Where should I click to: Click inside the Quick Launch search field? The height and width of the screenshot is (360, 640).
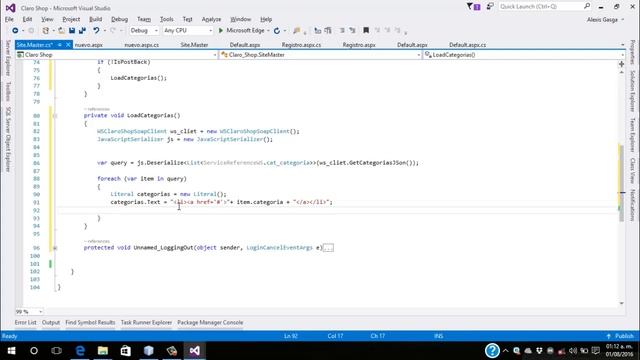click(540, 7)
